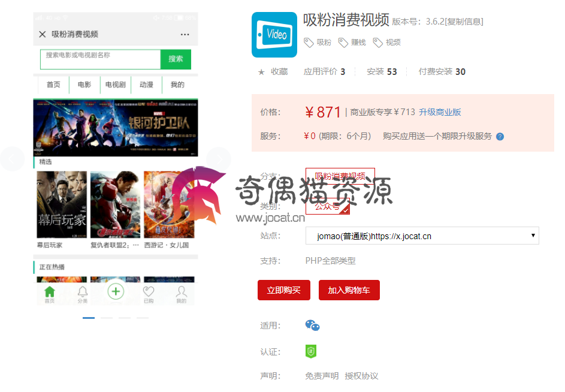
Task: Tap the heart 已购 icon in the bottom bar
Action: 149,291
